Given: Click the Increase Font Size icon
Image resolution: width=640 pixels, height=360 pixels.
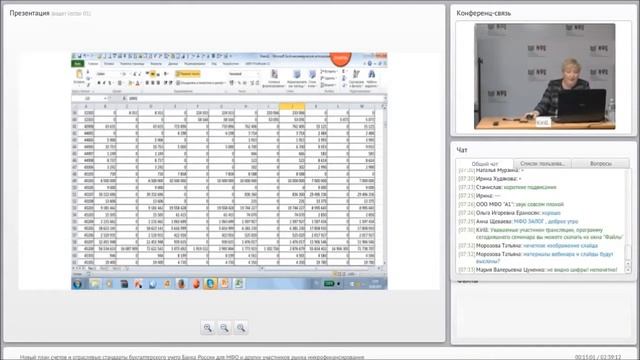Looking at the screenshot, I should pyautogui.click(x=134, y=74).
